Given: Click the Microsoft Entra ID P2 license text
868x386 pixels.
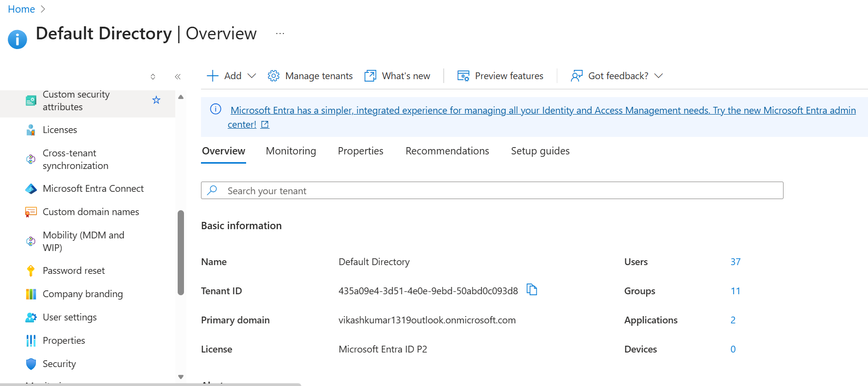Looking at the screenshot, I should tap(383, 349).
